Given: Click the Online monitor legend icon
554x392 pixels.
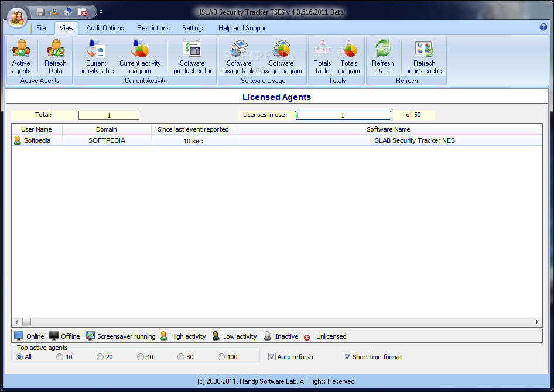Looking at the screenshot, I should (18, 336).
